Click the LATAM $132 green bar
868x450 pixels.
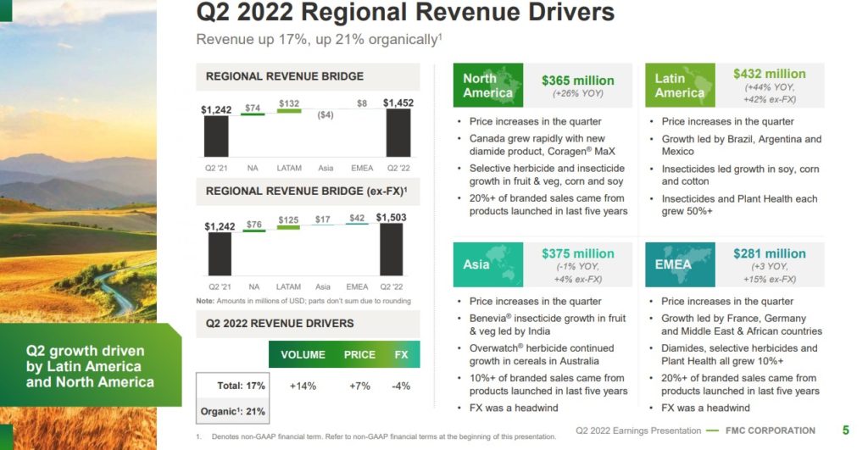click(289, 111)
